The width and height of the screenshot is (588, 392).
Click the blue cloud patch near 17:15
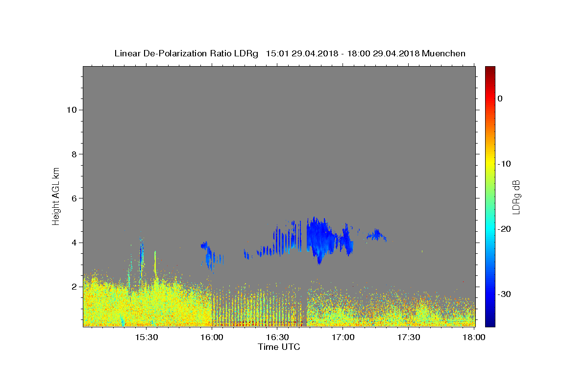[x=376, y=235]
